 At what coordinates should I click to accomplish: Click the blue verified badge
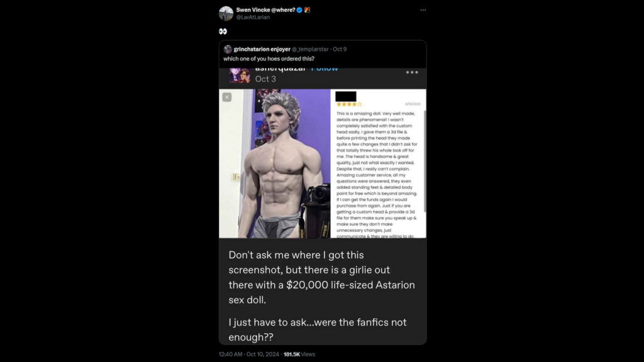pyautogui.click(x=299, y=10)
